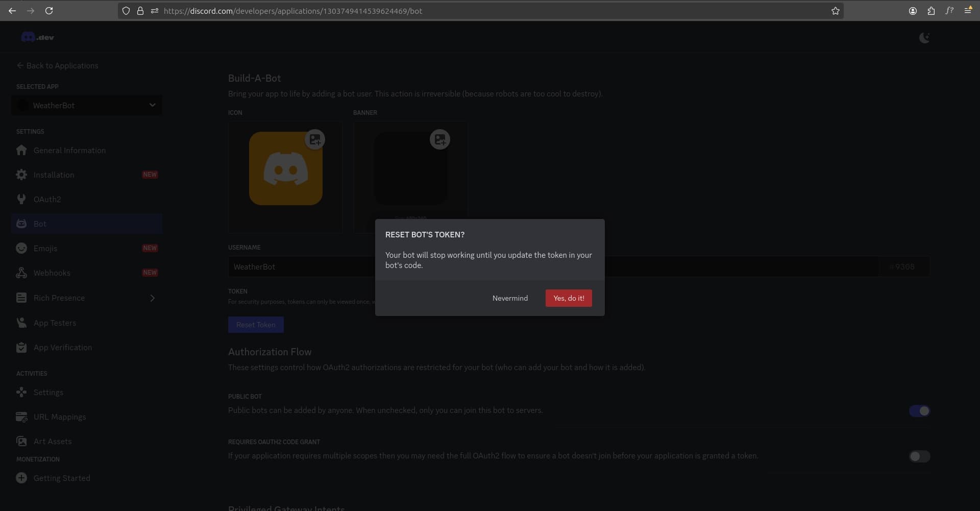Confirm reset with 'Yes, do it!' button
Image resolution: width=980 pixels, height=511 pixels.
tap(569, 298)
